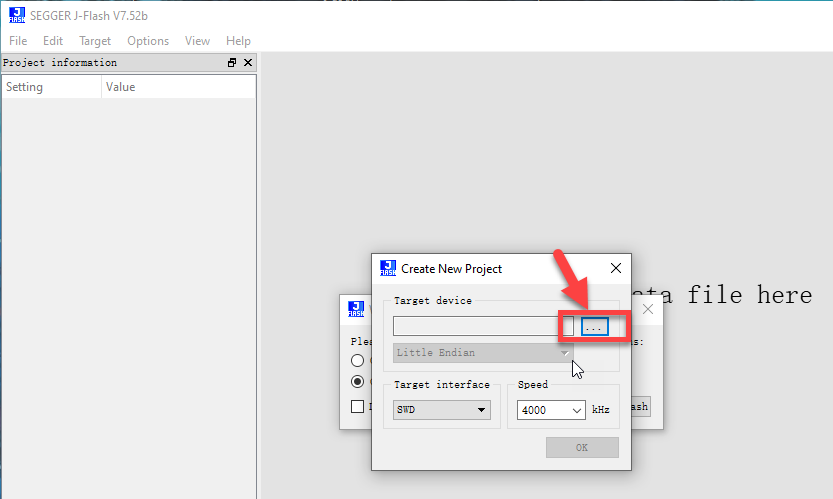Open the Target interface SWD dropdown
Screen dimensions: 833x499
click(442, 410)
